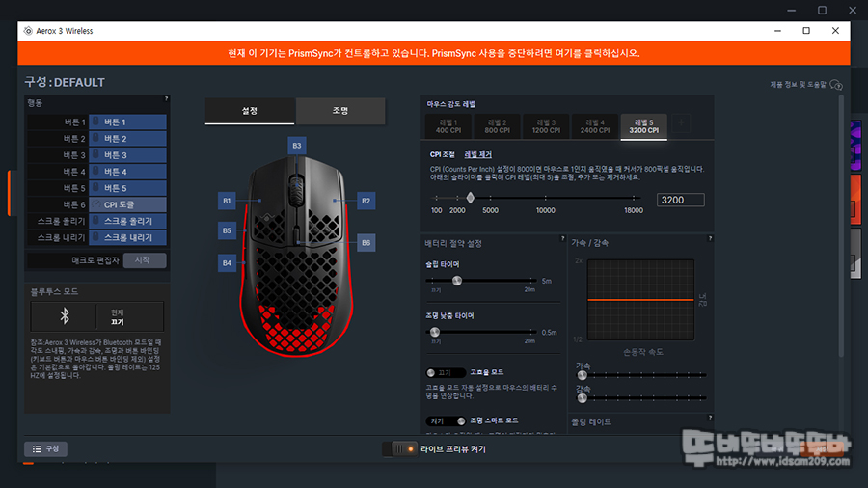Click the orange PrismSync notification banner

coord(434,53)
